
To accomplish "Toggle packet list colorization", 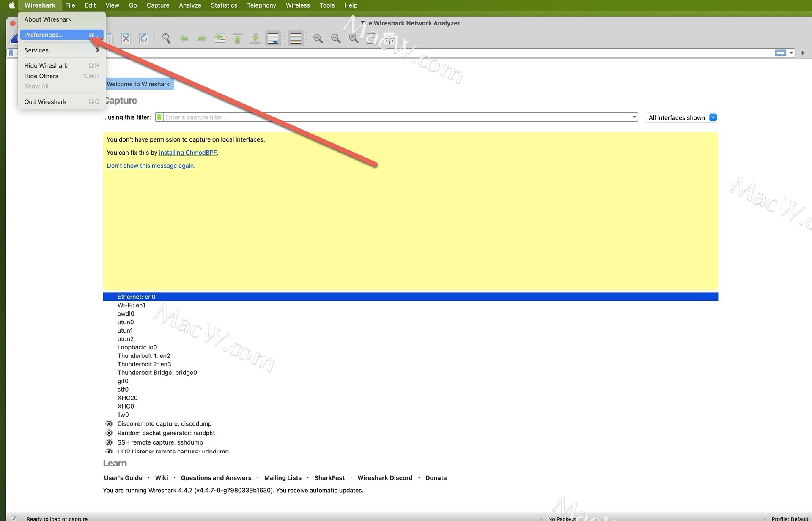I will [296, 38].
